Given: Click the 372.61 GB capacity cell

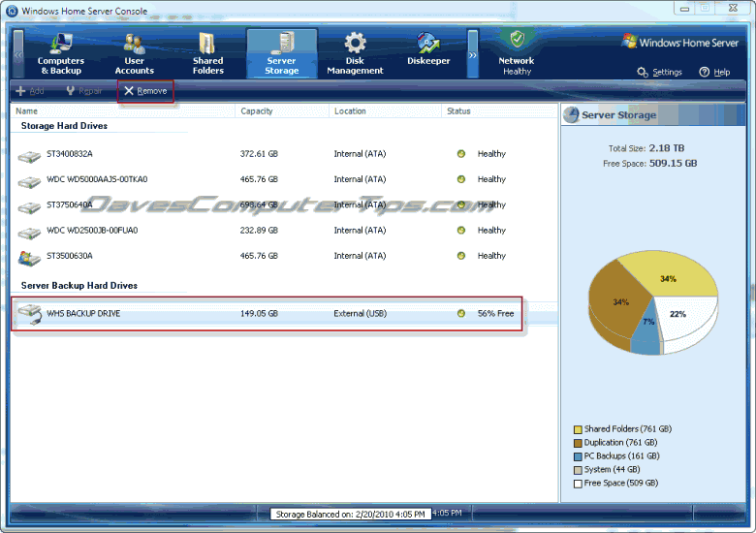Looking at the screenshot, I should [x=259, y=154].
